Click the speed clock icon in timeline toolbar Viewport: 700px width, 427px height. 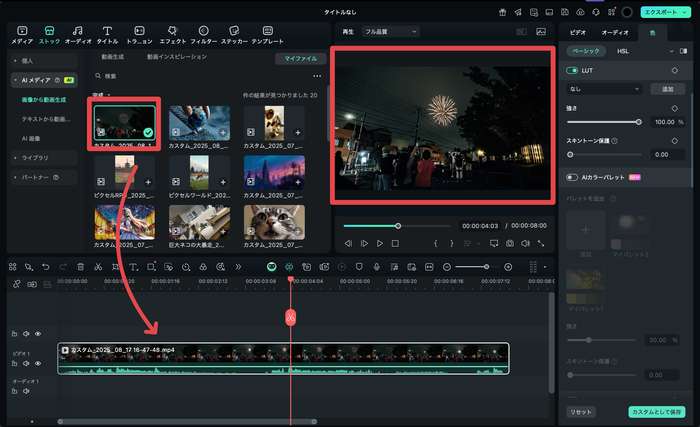pos(186,267)
